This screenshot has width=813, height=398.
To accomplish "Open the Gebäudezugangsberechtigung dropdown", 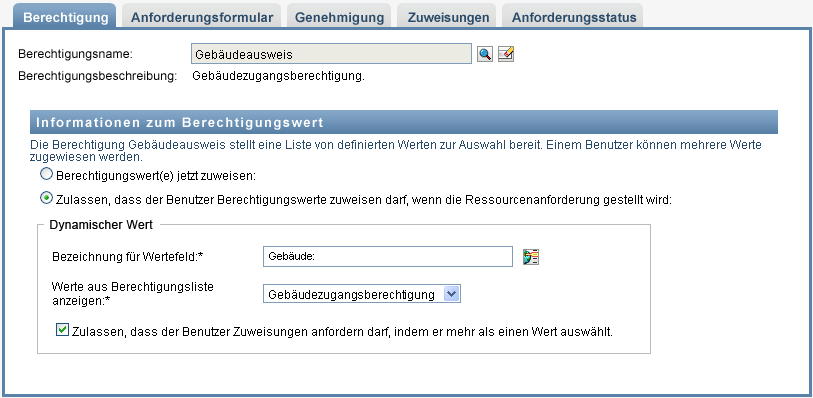I will 362,294.
